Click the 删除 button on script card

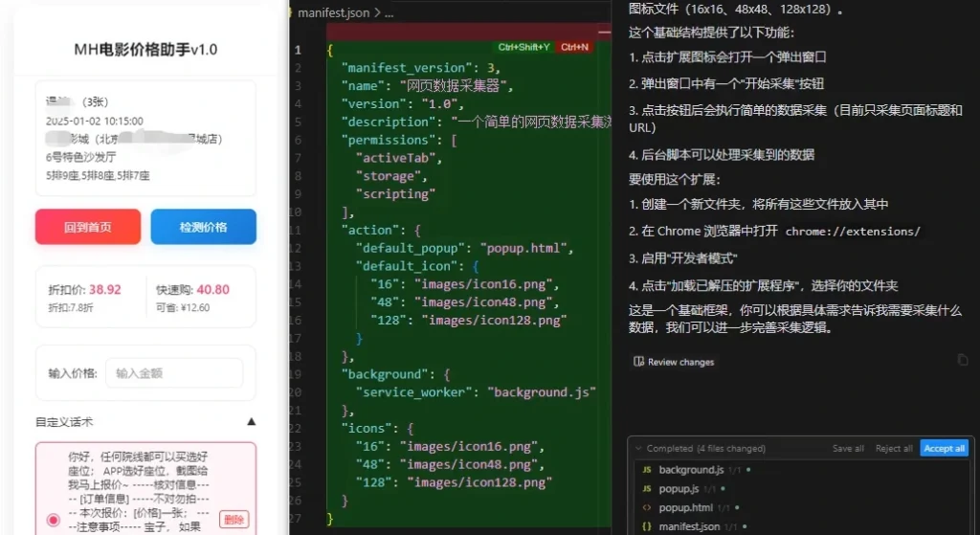(x=234, y=520)
